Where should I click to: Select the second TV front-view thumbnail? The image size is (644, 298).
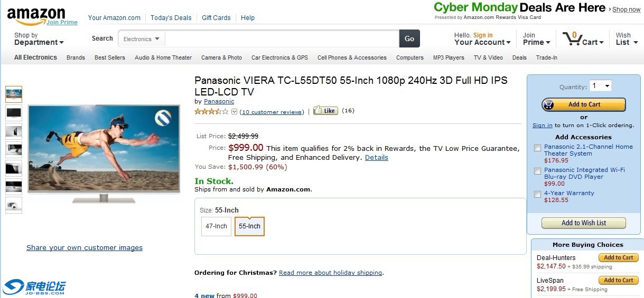(13, 112)
